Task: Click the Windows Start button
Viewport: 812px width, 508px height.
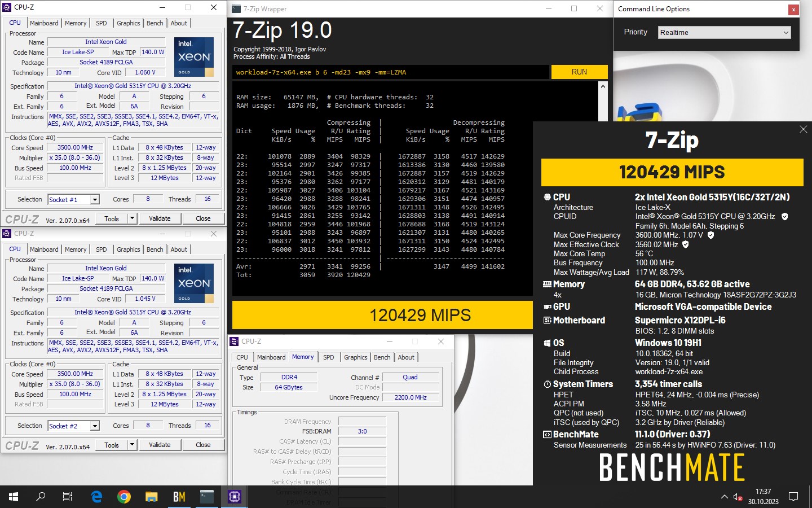Action: 14,497
